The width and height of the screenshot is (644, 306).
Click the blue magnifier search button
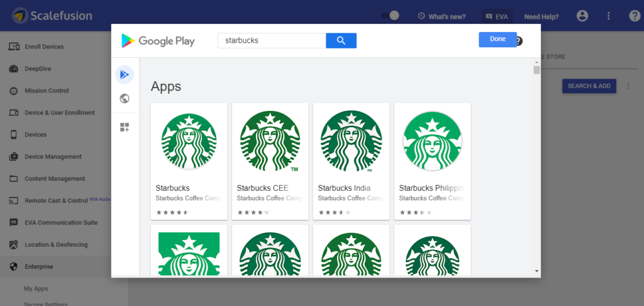[341, 41]
